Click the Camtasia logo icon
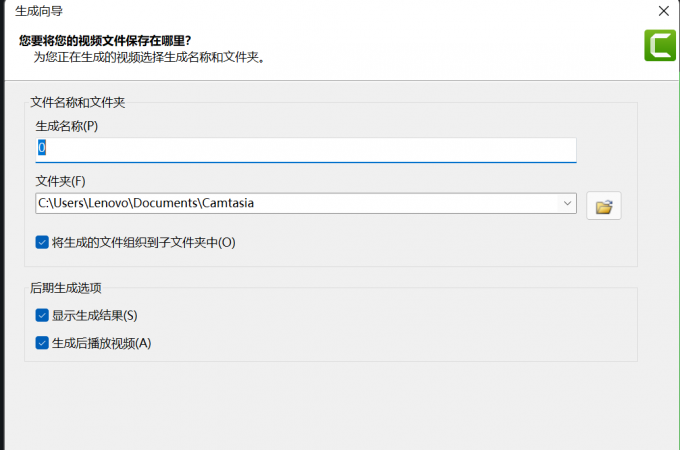 tap(660, 46)
